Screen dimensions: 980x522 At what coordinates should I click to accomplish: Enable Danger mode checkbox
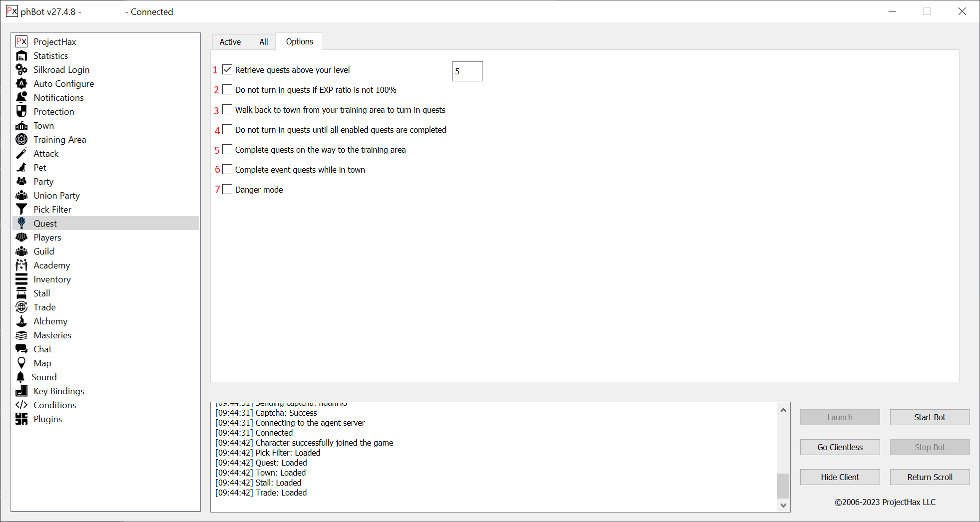click(227, 189)
